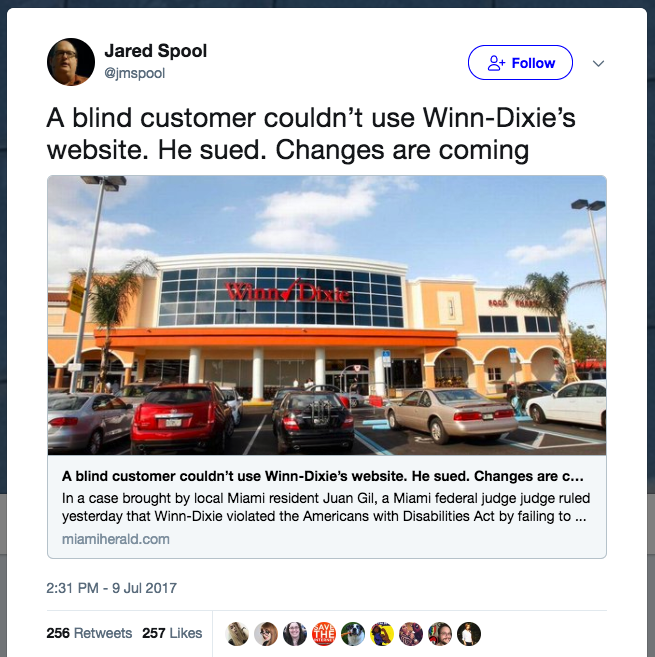Viewport: 655px width, 657px height.
Task: Open the 2:31 PM - 9 Jul 2017 timestamp
Action: pyautogui.click(x=111, y=588)
